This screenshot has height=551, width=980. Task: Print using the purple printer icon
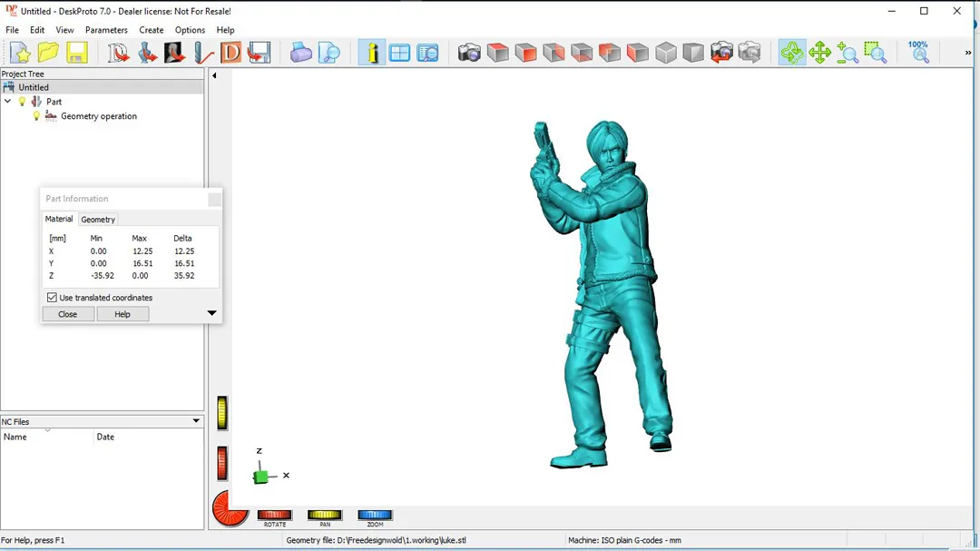(x=300, y=53)
